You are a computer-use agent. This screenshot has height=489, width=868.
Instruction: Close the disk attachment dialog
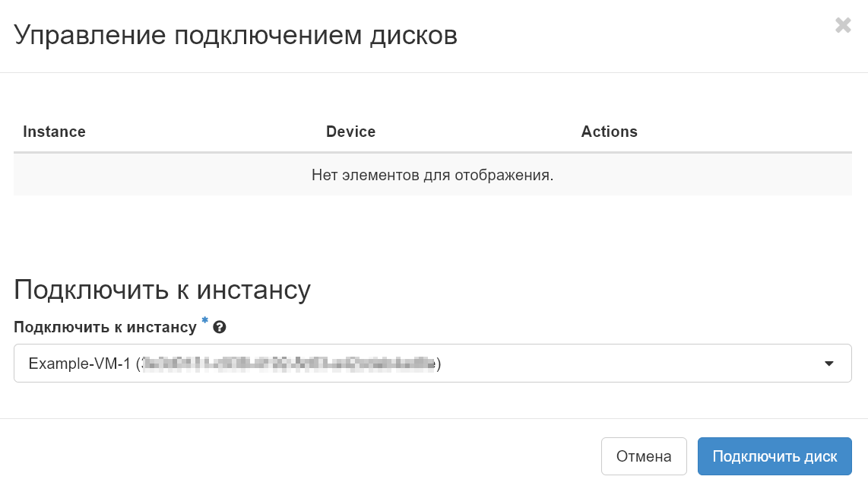[843, 26]
